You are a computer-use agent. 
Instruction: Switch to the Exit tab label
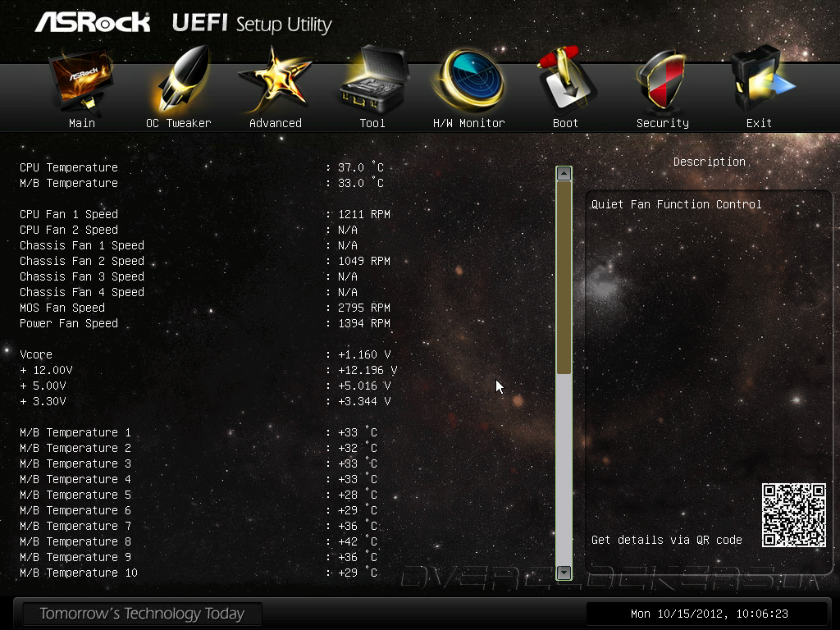click(x=759, y=123)
